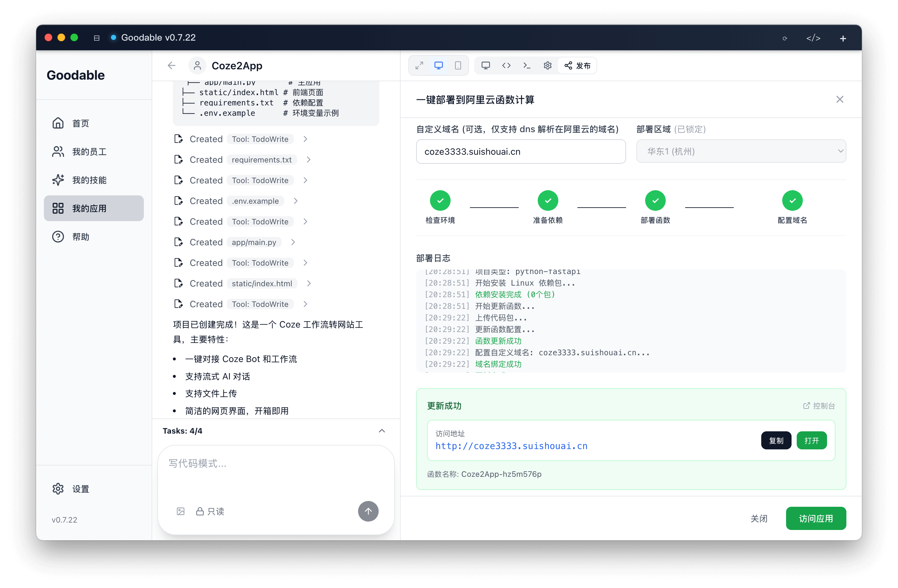Toggle back arrow beside Coze2App title
This screenshot has width=898, height=588.
[x=171, y=65]
